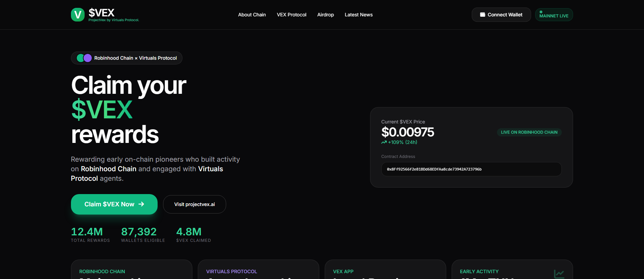Click the Current $VEX Price label
Viewport: 644px width, 279px height.
403,122
